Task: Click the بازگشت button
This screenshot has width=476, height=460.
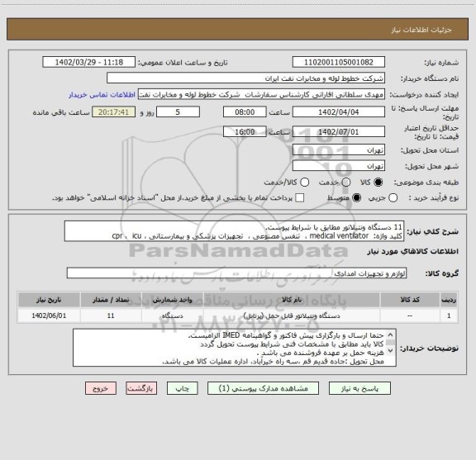Action: (x=141, y=388)
